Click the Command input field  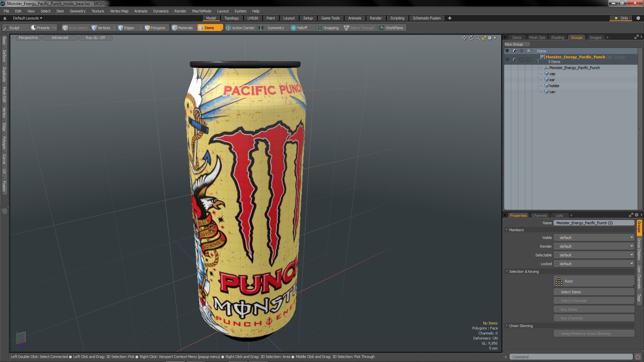tap(571, 357)
